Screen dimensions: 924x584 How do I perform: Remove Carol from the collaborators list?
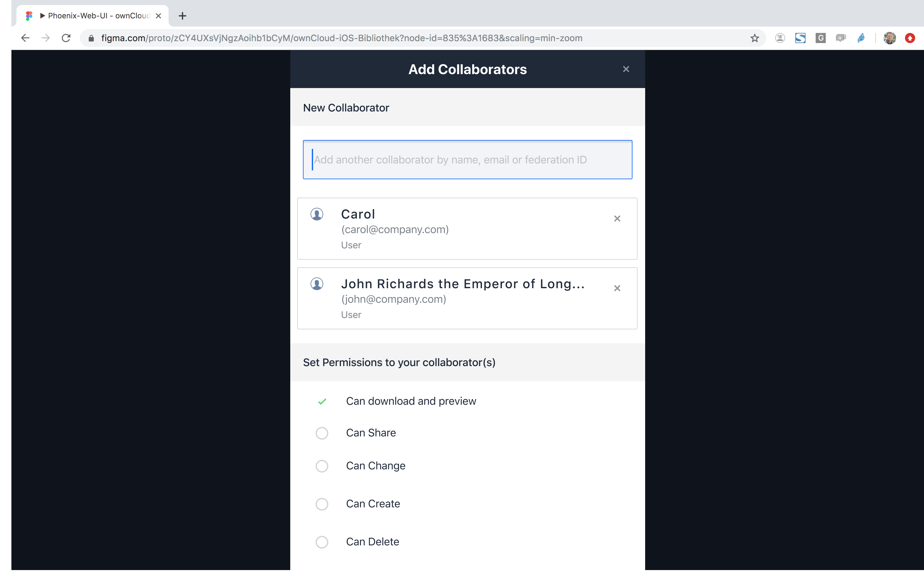click(x=617, y=219)
